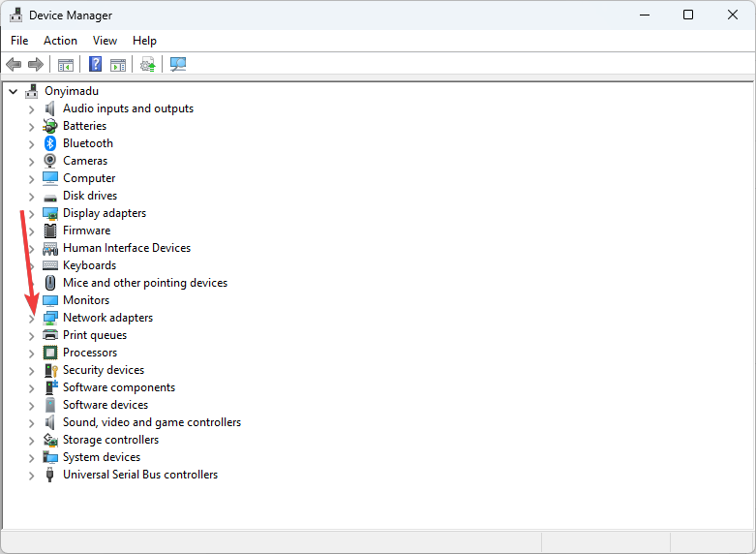Expand Audio inputs and outputs chevron
Image resolution: width=756 pixels, height=554 pixels.
tap(31, 109)
